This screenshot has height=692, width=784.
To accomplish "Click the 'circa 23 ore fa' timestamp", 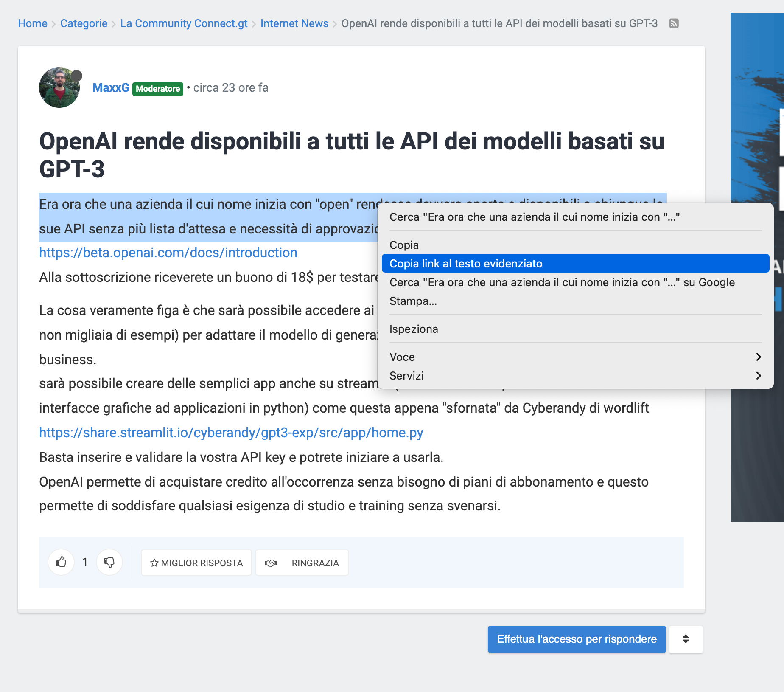I will coord(231,87).
